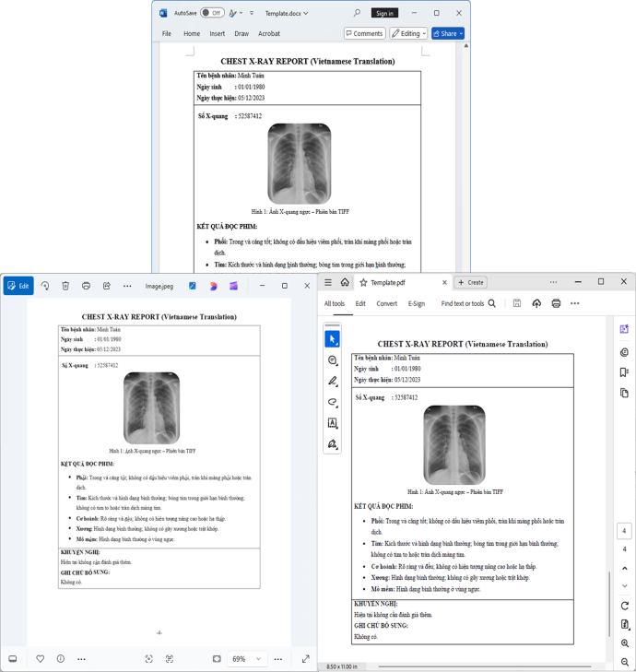Click Acrobat's rotate page icon
Image resolution: width=636 pixels, height=672 pixels.
pos(625,606)
